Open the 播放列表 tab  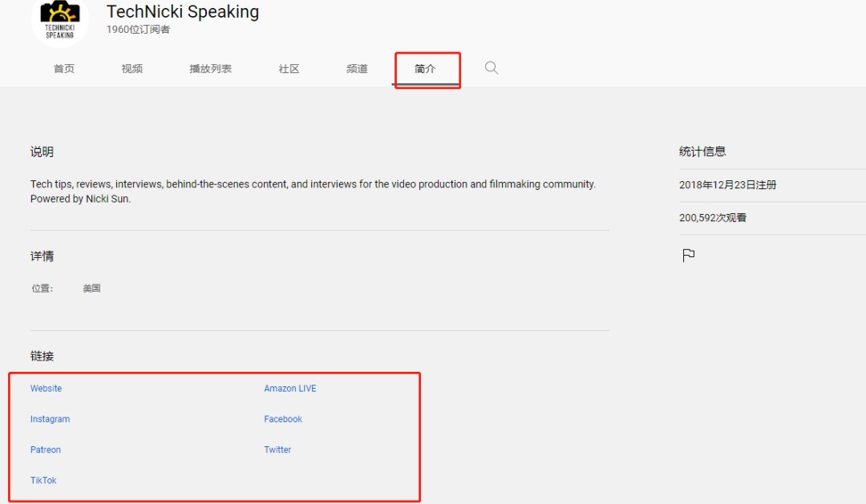coord(210,68)
